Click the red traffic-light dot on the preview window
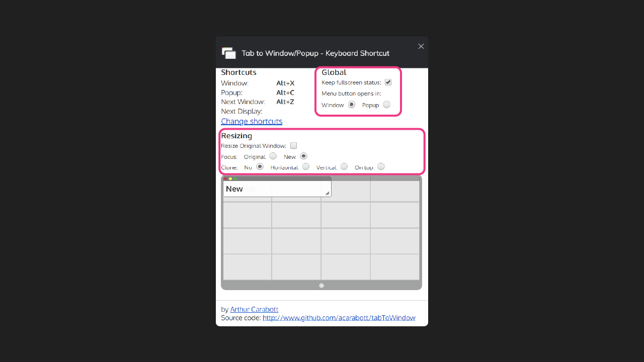644x362 pixels. tap(226, 178)
